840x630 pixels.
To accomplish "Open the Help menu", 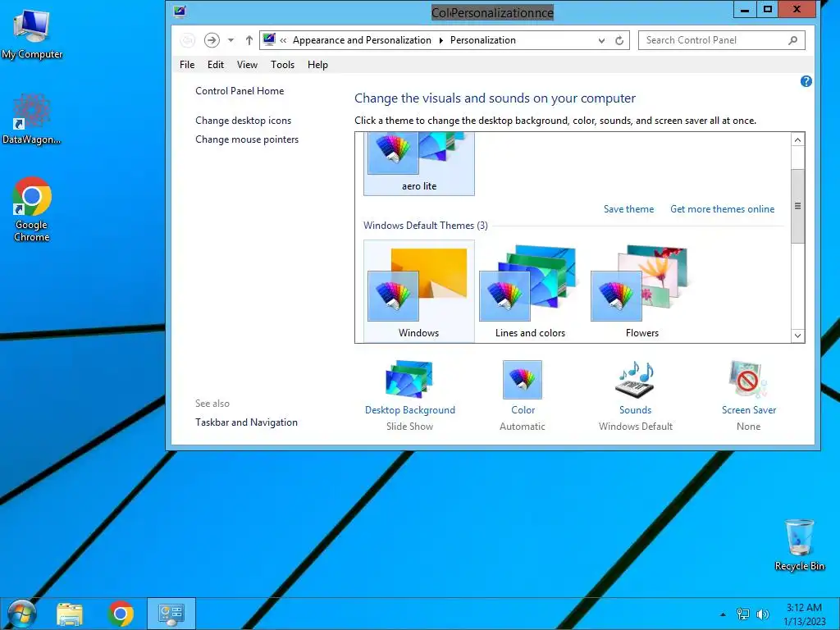I will coord(317,65).
